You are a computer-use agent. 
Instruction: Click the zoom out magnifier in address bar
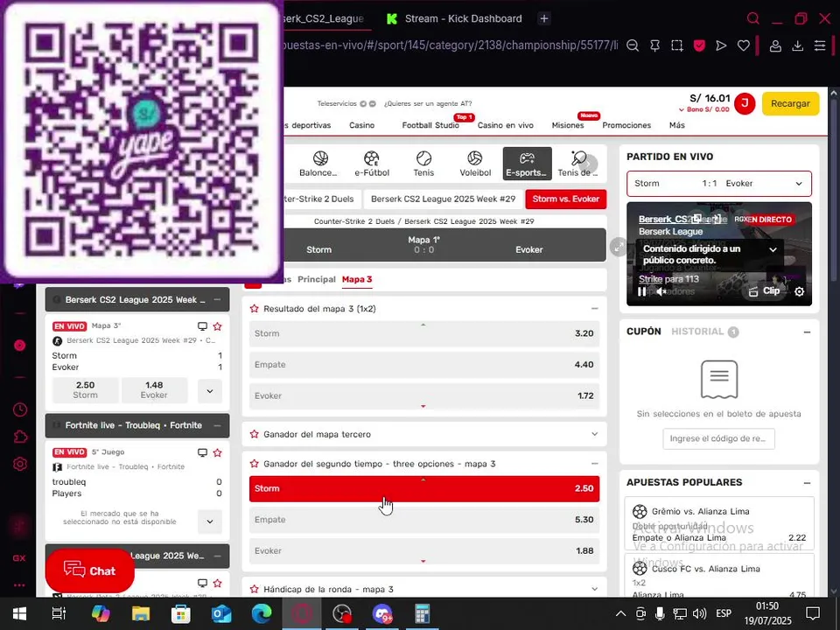632,45
